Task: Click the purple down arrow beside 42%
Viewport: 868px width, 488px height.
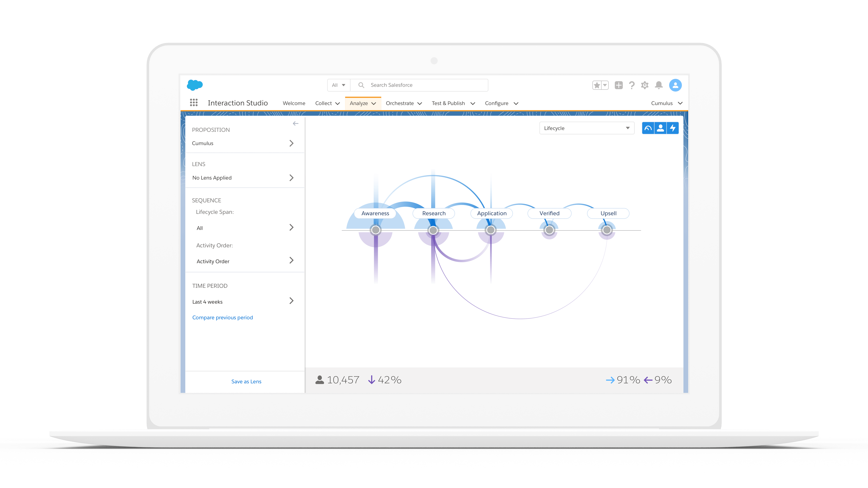Action: [371, 380]
